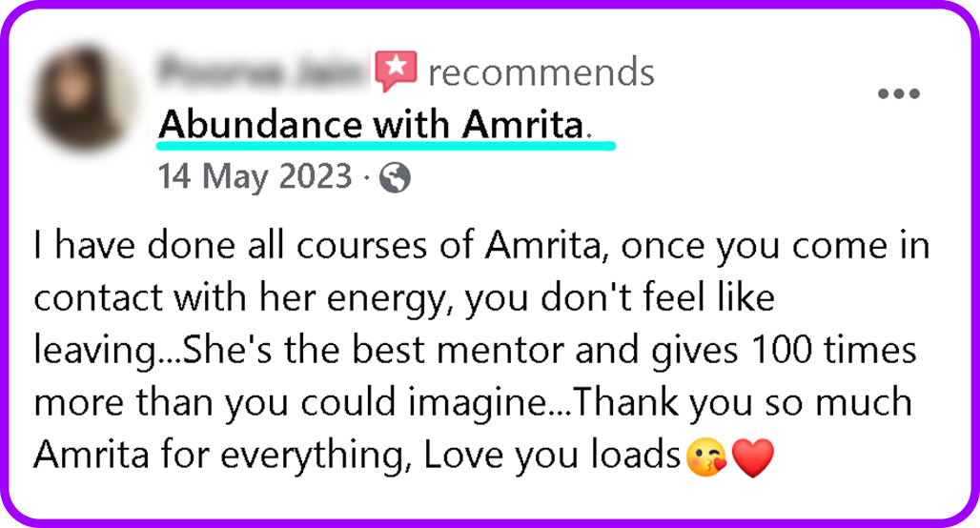The height and width of the screenshot is (528, 980).
Task: Click the blurred reviewer name
Action: [261, 71]
